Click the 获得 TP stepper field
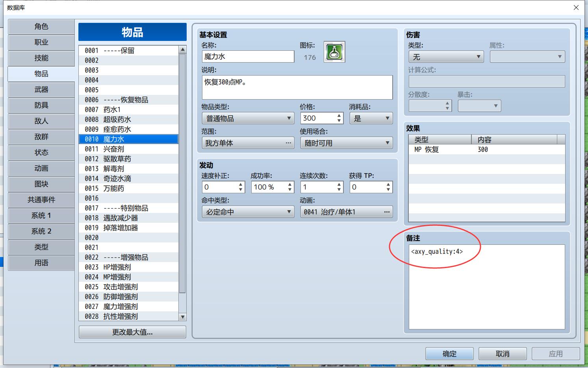The width and height of the screenshot is (588, 368). [371, 187]
